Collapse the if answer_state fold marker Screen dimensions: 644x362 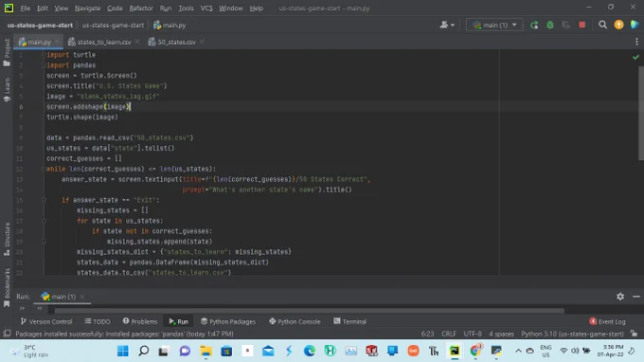44,200
